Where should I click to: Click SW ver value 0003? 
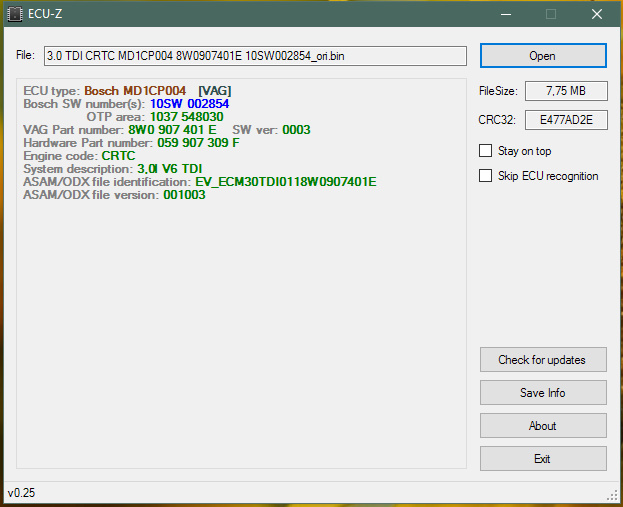296,130
